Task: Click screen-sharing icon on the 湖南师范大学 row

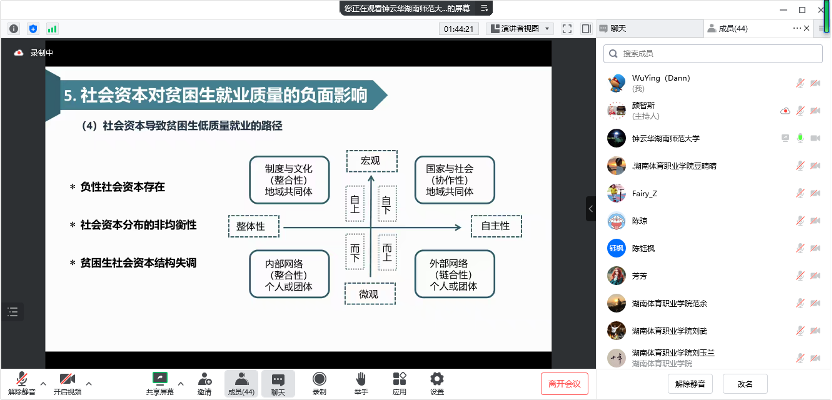Action: click(785, 138)
